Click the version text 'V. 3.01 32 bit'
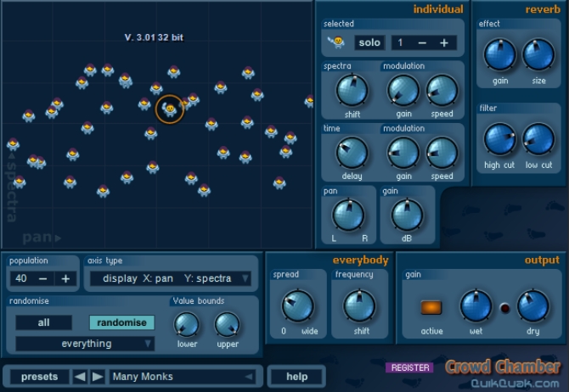This screenshot has height=392, width=569. tap(154, 37)
